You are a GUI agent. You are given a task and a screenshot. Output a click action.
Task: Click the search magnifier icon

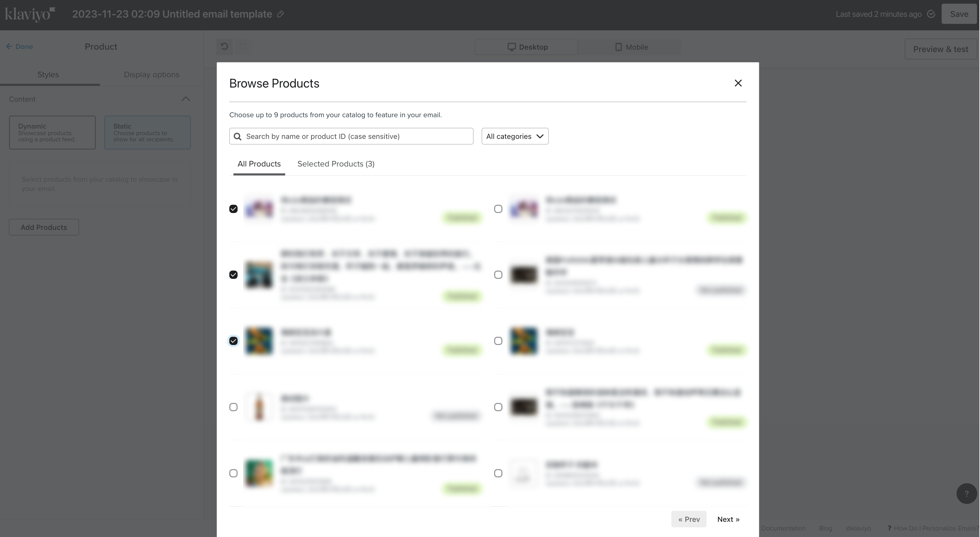click(x=237, y=136)
